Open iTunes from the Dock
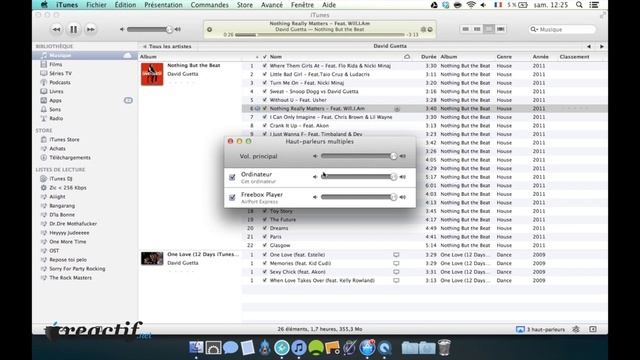This screenshot has width=640, height=360. click(299, 348)
